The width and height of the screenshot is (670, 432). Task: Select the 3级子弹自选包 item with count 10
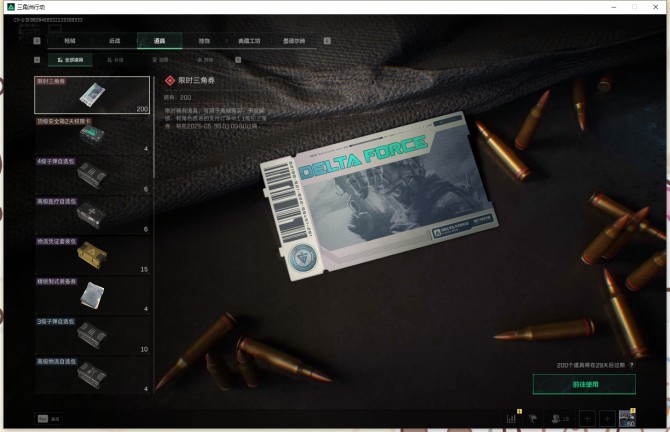(92, 335)
